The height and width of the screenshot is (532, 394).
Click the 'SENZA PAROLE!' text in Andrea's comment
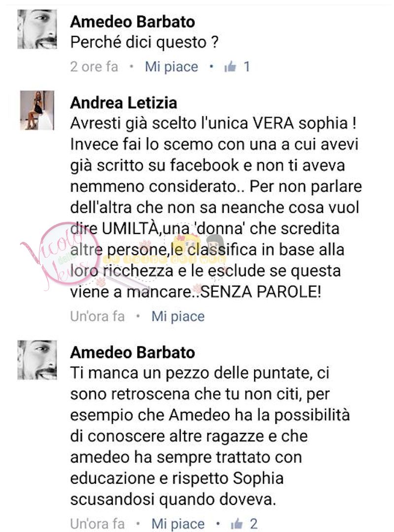(261, 292)
